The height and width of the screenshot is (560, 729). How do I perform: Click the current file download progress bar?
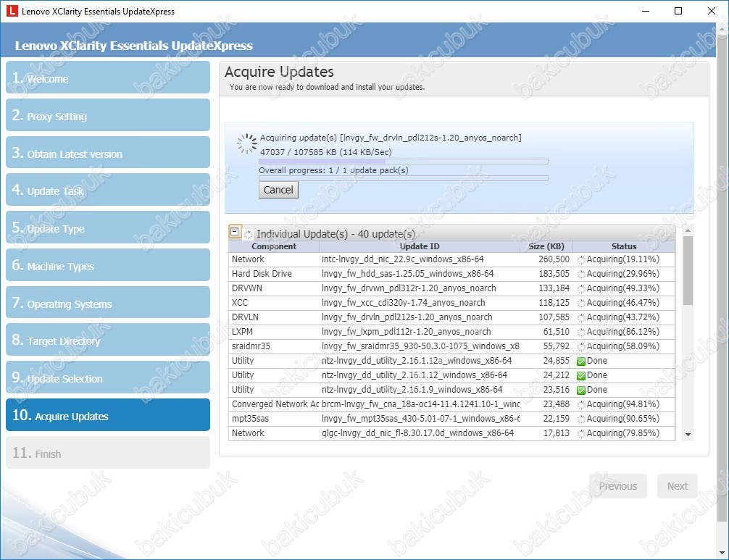click(404, 162)
